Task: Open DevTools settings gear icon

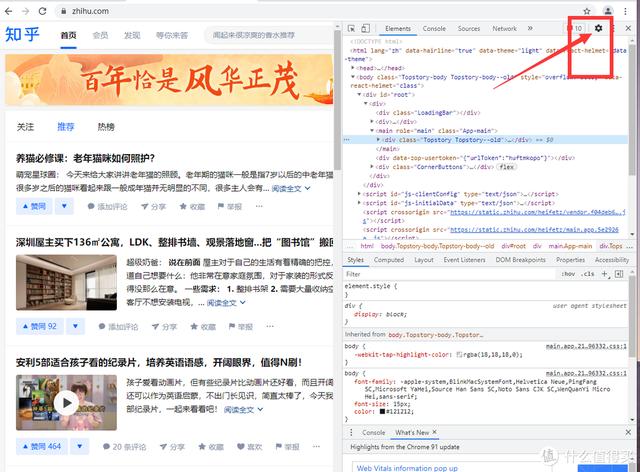Action: pos(600,29)
